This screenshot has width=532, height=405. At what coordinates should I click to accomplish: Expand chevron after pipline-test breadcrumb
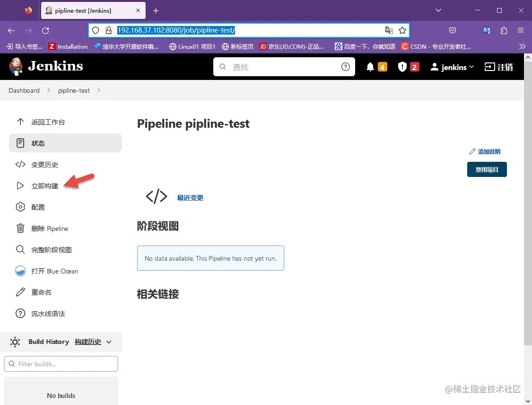click(x=99, y=90)
